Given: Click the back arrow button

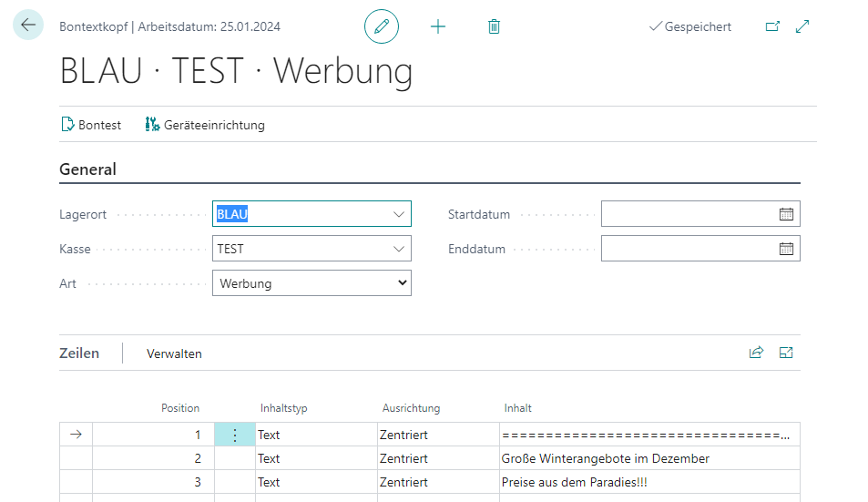Looking at the screenshot, I should (x=28, y=26).
